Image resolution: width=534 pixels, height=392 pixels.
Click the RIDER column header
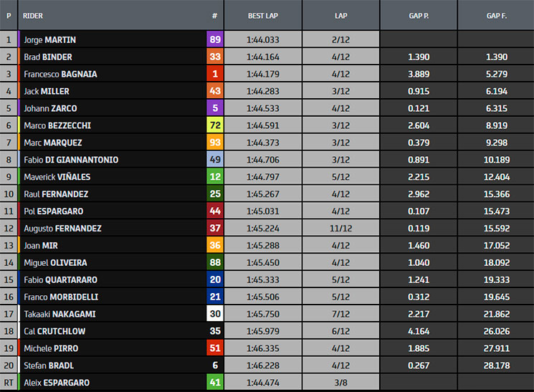(x=32, y=14)
